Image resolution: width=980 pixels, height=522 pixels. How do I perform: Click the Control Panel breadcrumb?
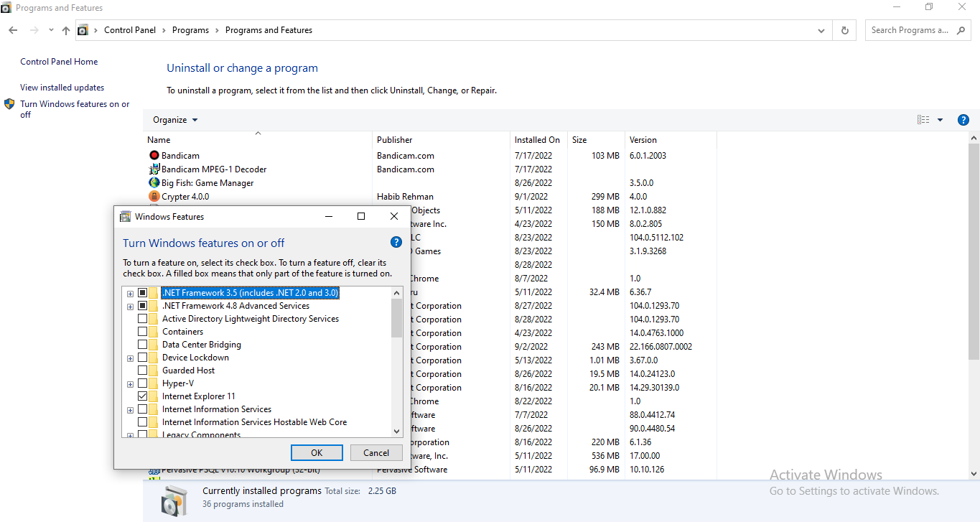click(x=130, y=30)
